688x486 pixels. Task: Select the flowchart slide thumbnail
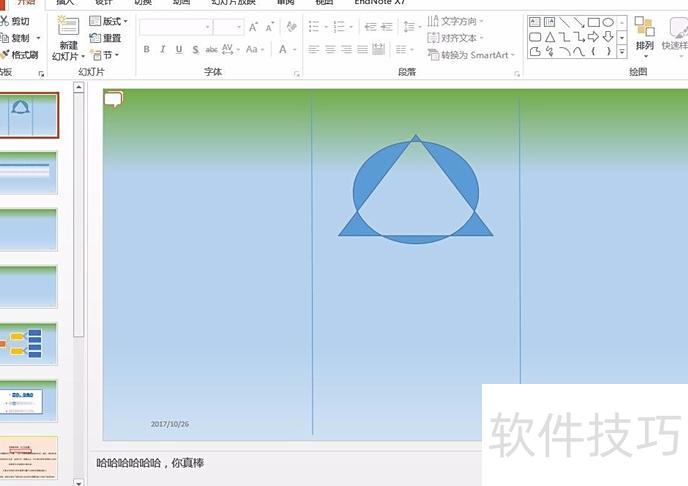[x=29, y=344]
